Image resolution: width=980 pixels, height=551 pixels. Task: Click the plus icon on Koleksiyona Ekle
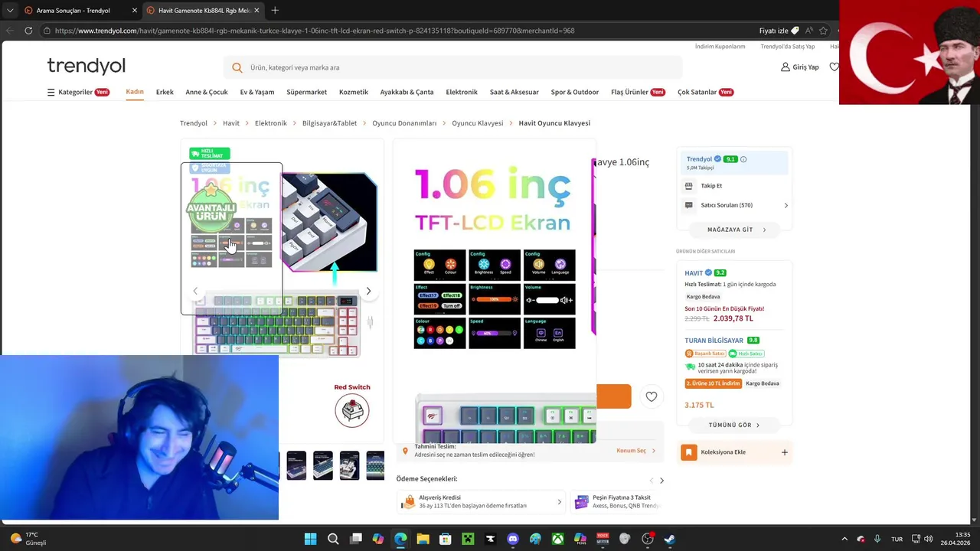click(x=784, y=452)
